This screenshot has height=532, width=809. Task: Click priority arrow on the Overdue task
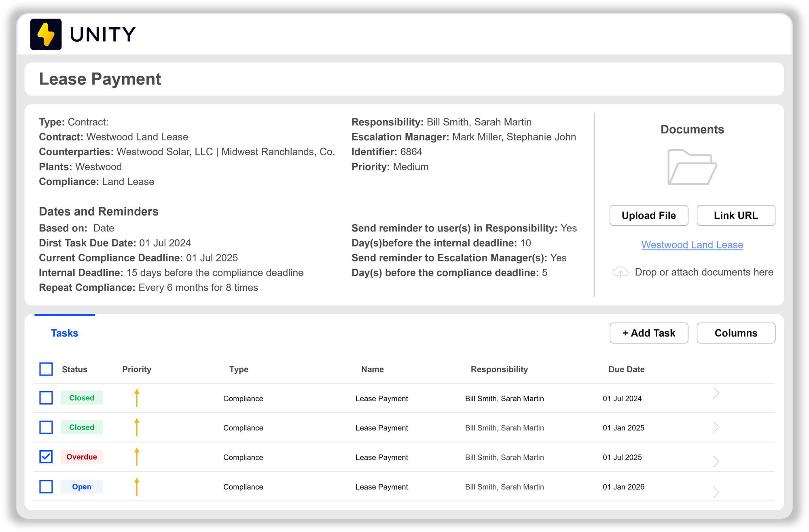point(137,457)
